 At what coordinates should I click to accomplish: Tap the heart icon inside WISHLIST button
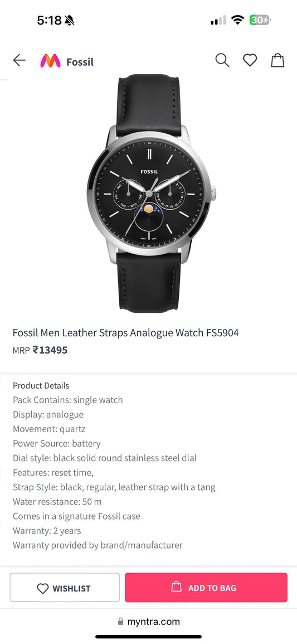click(43, 589)
